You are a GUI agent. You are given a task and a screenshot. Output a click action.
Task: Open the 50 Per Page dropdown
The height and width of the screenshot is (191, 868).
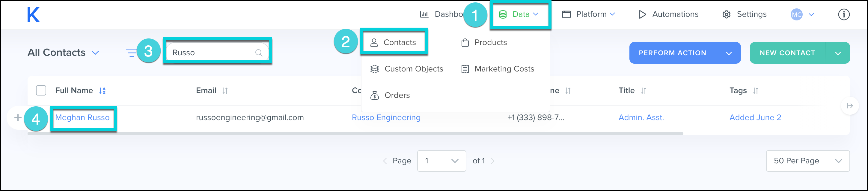tap(807, 161)
